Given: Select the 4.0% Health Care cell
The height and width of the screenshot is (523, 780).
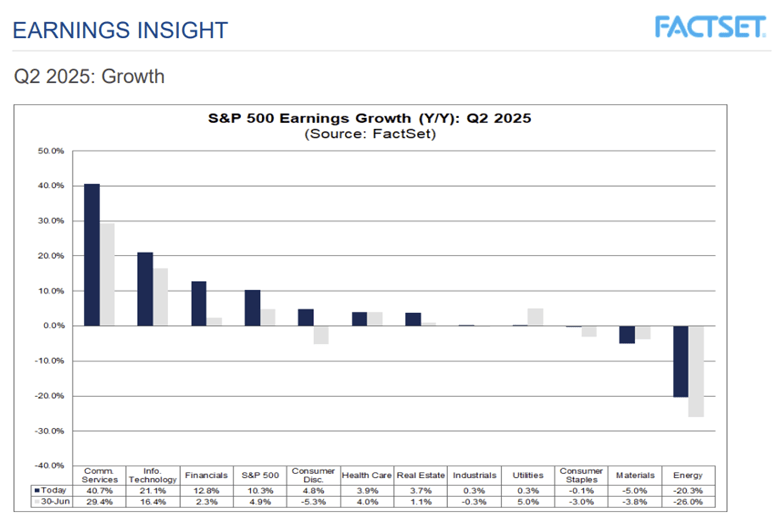Looking at the screenshot, I should point(367,502).
